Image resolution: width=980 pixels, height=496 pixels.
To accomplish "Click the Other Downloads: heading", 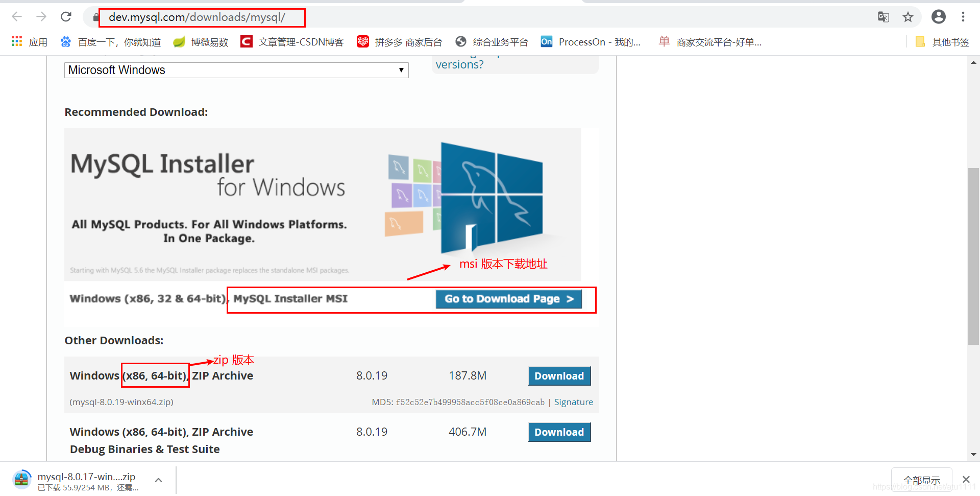I will [114, 340].
